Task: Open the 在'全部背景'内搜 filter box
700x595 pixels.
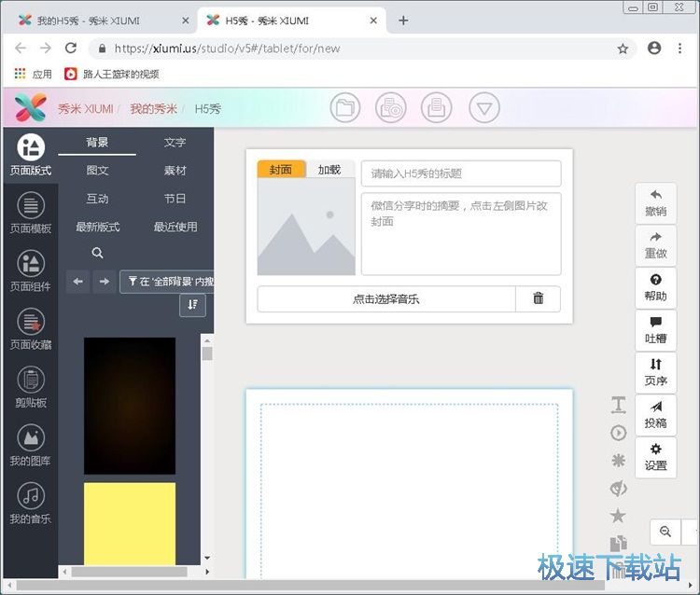Action: coord(167,282)
